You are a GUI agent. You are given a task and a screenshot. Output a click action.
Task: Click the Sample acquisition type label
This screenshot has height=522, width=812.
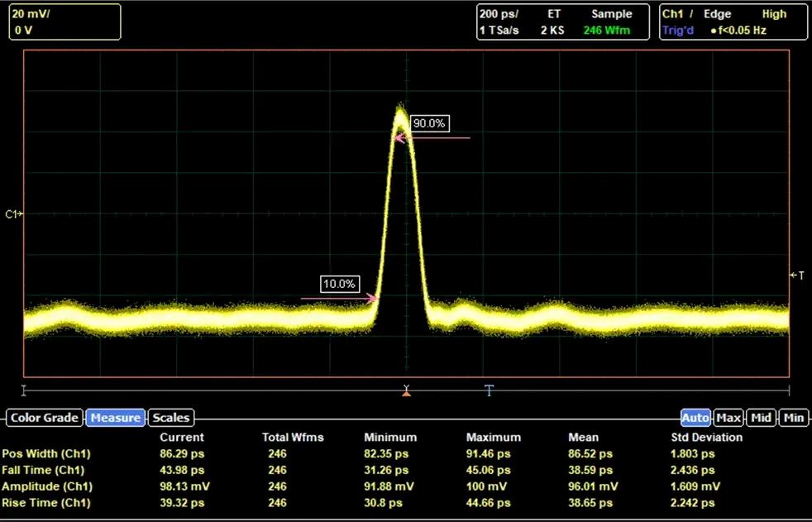coord(612,14)
